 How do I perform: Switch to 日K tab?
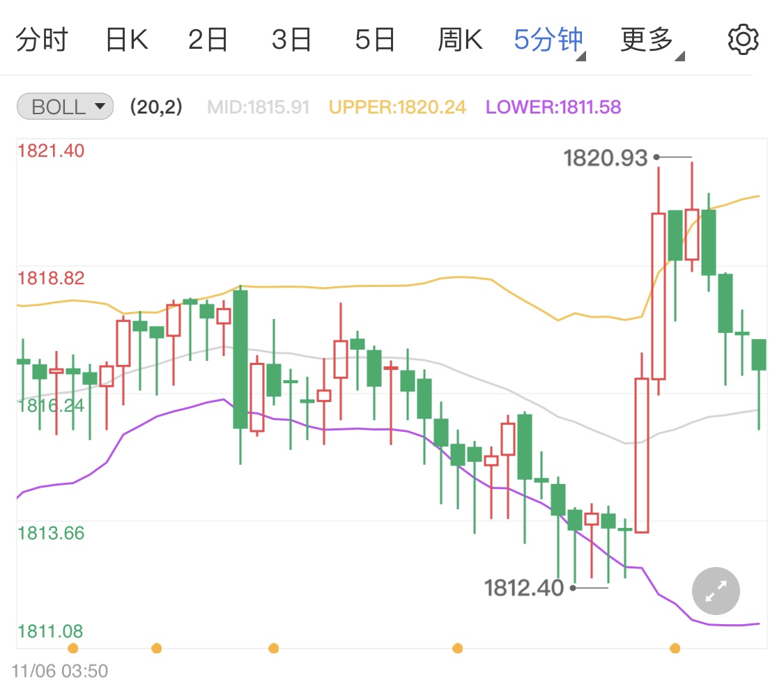(x=127, y=40)
